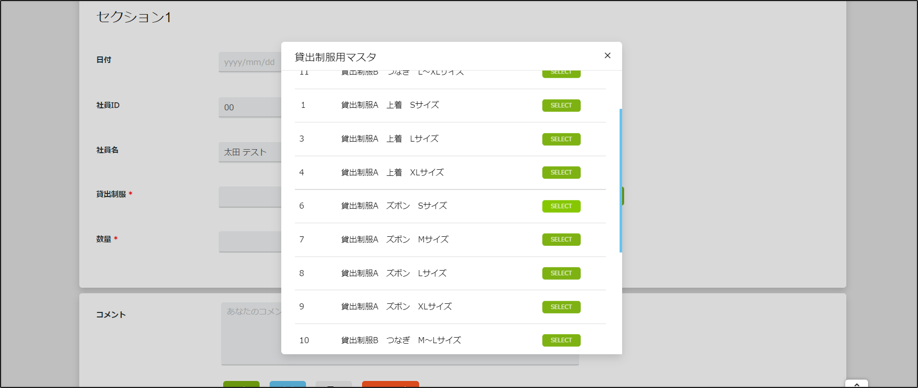Close the 貸出制服用マスタ dialog
The width and height of the screenshot is (918, 388).
tap(607, 56)
